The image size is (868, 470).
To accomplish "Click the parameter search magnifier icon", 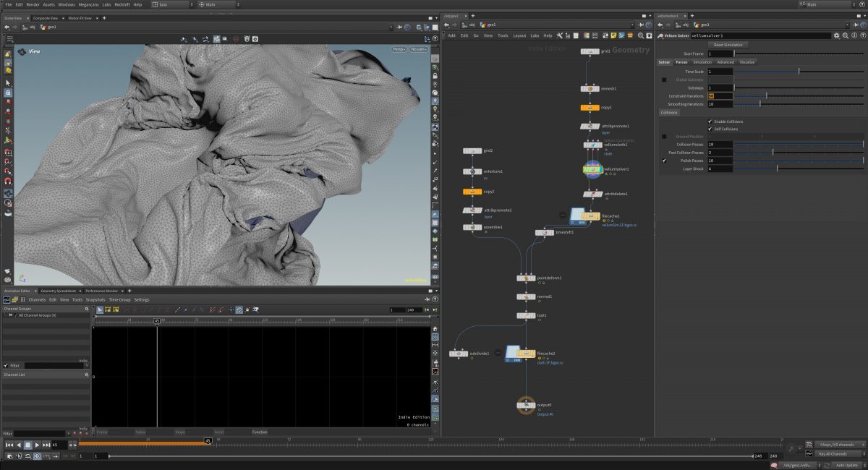I will point(845,35).
